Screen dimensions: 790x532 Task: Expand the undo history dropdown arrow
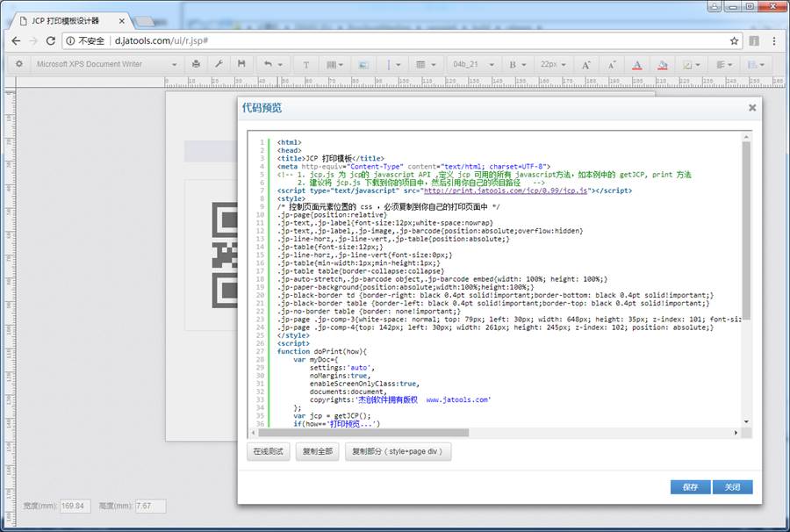[280, 64]
